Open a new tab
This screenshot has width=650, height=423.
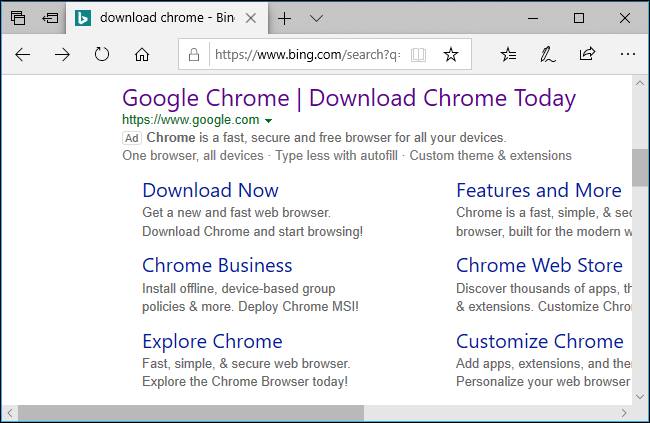point(285,18)
